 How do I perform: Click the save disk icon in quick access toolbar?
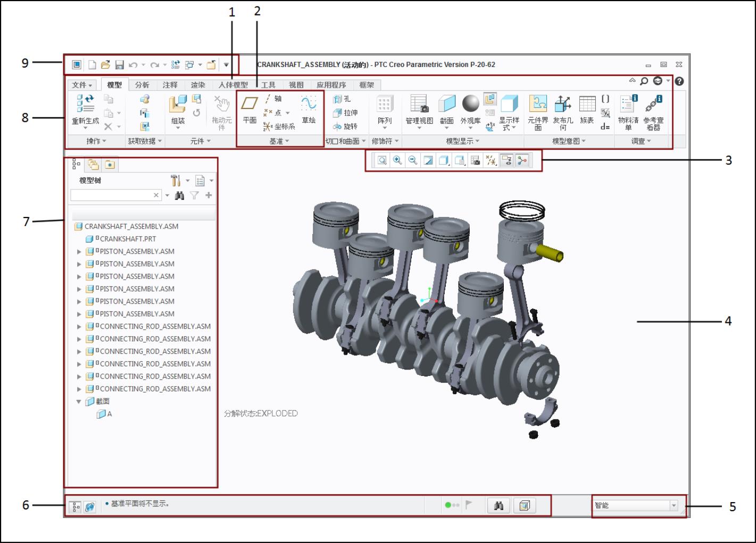[119, 65]
